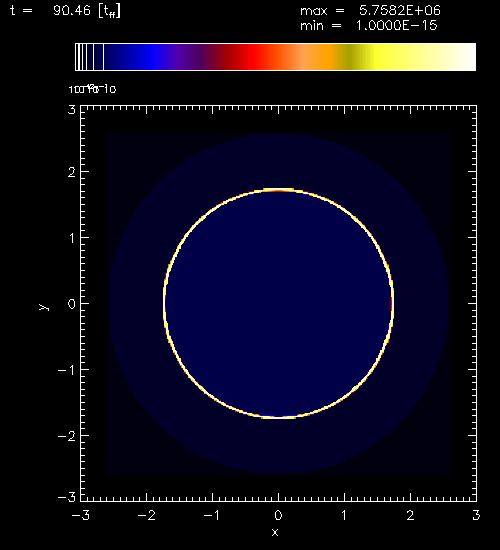Click the x-axis tick label 2
Image resolution: width=500 pixels, height=550 pixels.
[410, 515]
